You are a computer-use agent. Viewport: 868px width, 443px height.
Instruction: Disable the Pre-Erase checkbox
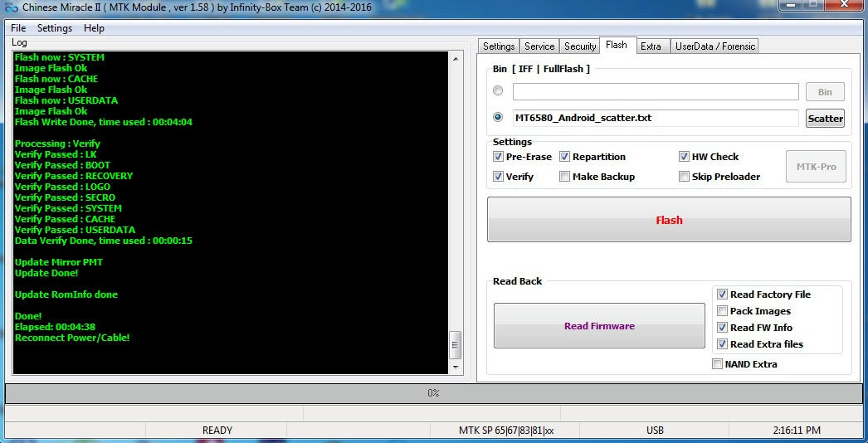pyautogui.click(x=498, y=157)
